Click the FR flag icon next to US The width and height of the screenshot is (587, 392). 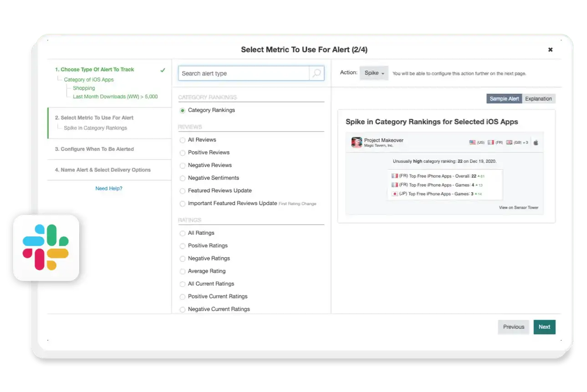tap(490, 142)
